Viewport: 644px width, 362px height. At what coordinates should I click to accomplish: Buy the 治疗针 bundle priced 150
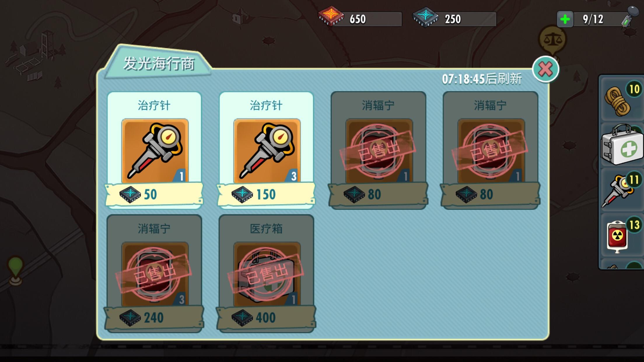pos(266,150)
